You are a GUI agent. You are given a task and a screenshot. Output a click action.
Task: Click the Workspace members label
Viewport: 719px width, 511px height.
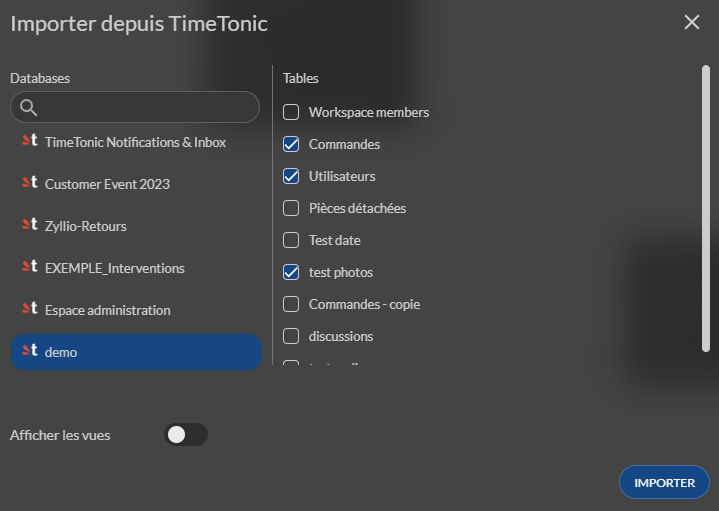click(x=369, y=112)
